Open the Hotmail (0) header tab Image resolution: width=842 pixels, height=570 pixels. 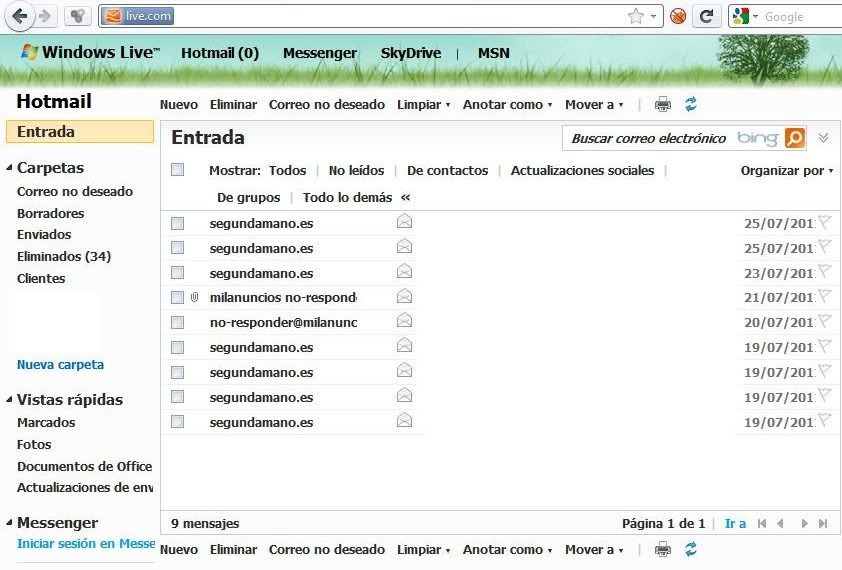coord(220,53)
